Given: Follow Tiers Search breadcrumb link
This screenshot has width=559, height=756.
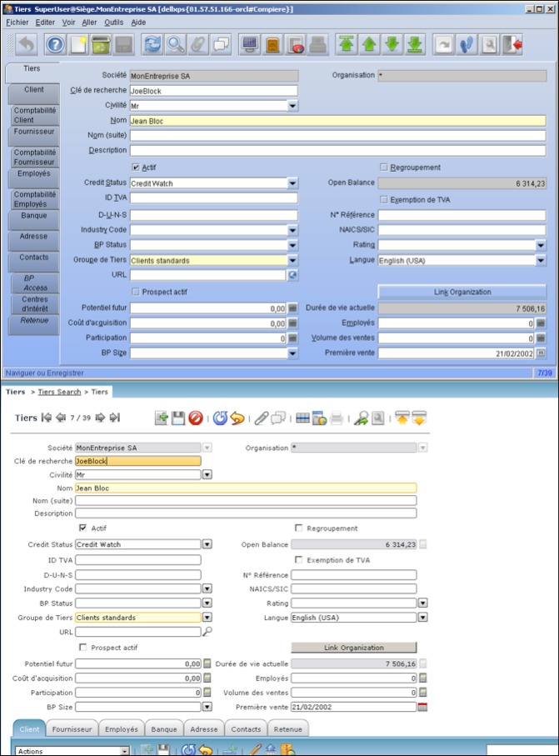Looking at the screenshot, I should point(59,392).
